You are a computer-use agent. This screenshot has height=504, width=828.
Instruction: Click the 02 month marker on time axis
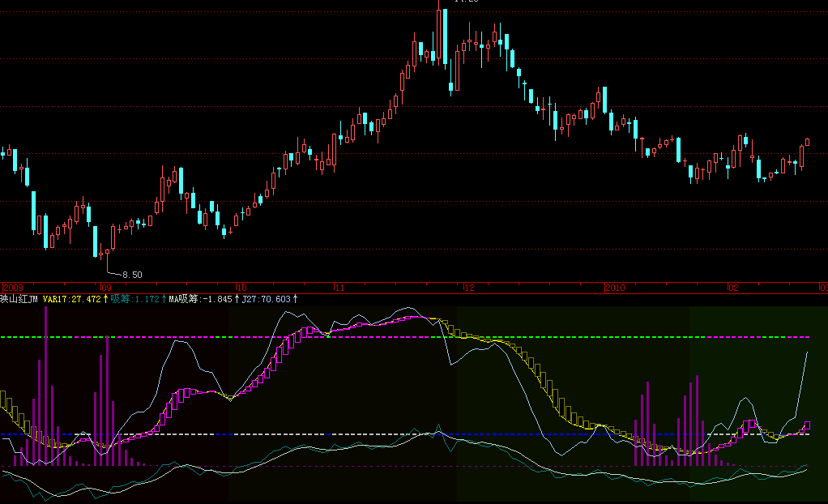pos(732,288)
